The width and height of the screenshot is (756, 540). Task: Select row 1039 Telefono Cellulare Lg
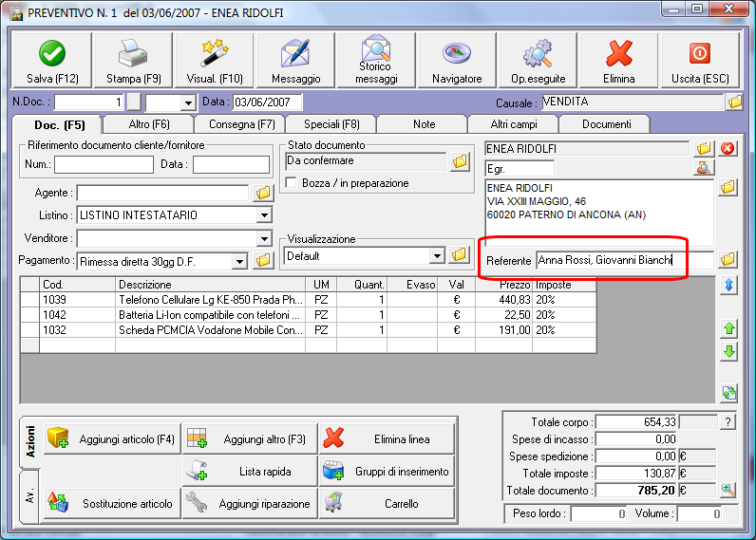click(x=309, y=300)
